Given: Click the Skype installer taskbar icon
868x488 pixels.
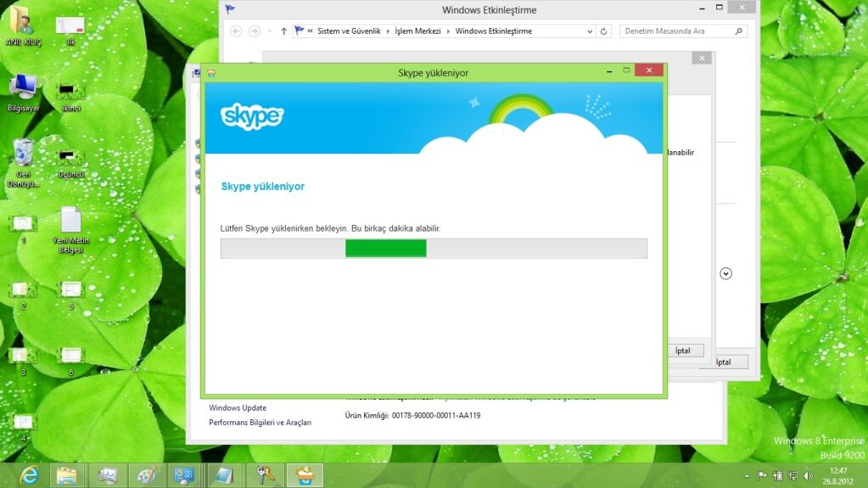Looking at the screenshot, I should pos(305,475).
